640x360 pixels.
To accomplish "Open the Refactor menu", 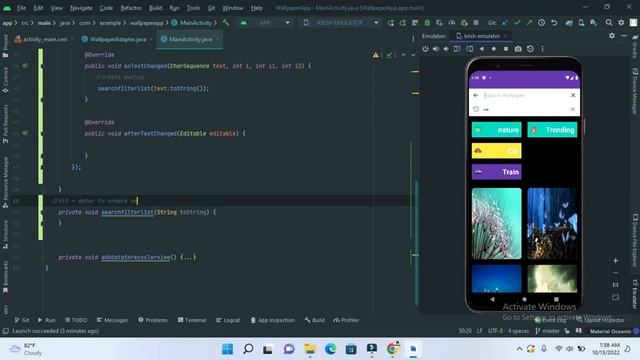I will (x=131, y=8).
